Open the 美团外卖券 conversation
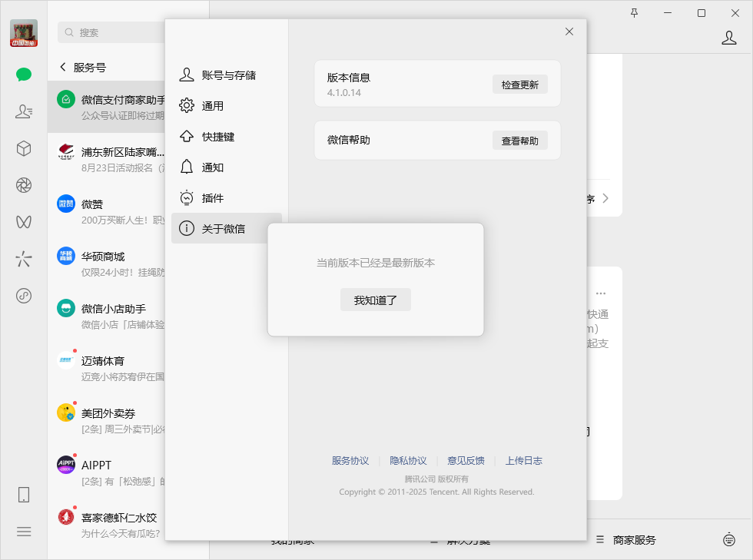 (106, 421)
